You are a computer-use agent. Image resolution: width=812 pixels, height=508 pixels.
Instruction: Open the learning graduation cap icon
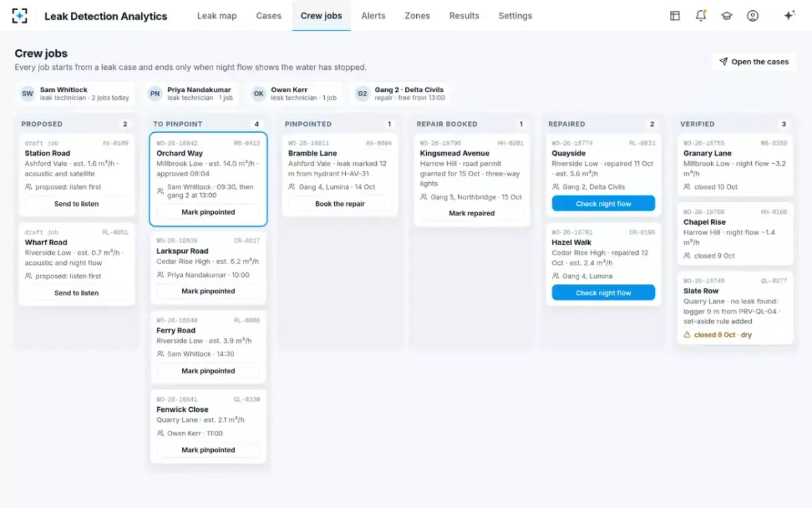[727, 16]
